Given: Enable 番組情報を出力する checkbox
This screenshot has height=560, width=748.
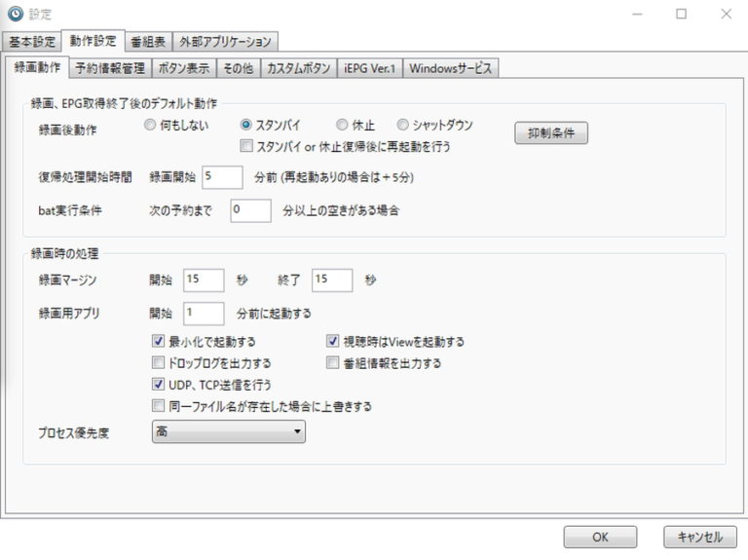Looking at the screenshot, I should [332, 363].
